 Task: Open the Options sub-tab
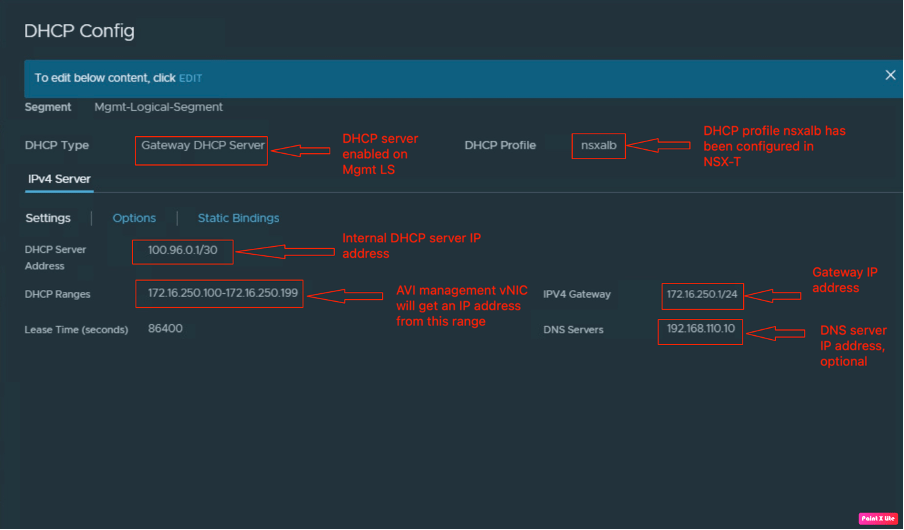click(x=134, y=218)
